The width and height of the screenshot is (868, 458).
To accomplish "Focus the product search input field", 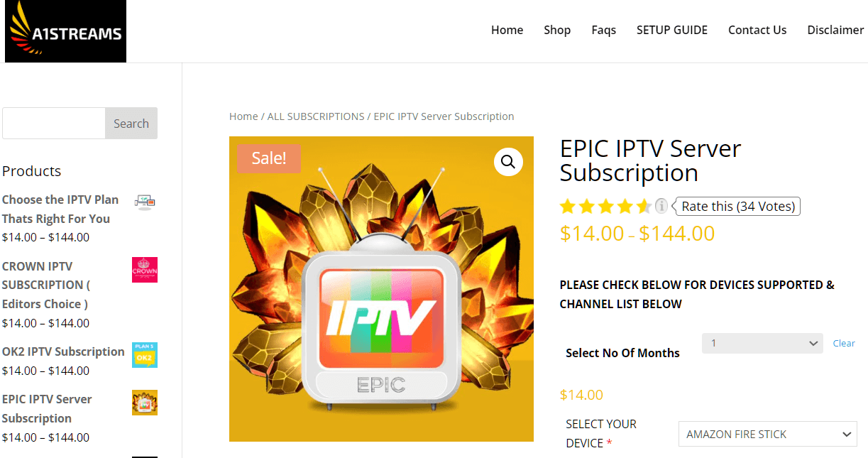I will 54,124.
